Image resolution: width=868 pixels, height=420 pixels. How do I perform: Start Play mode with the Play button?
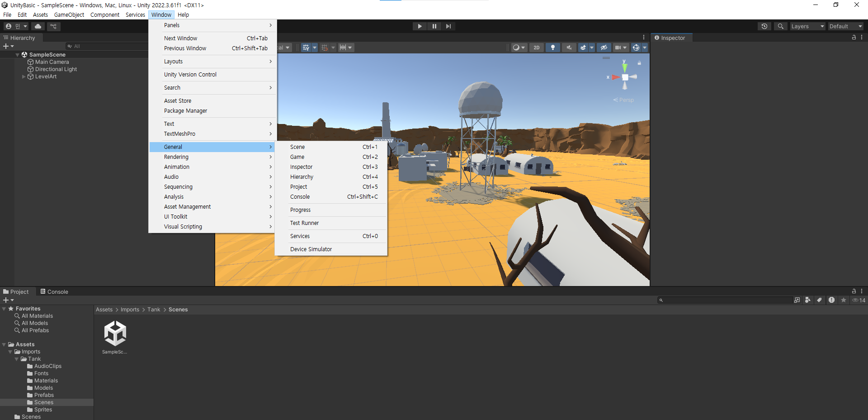[x=420, y=26]
